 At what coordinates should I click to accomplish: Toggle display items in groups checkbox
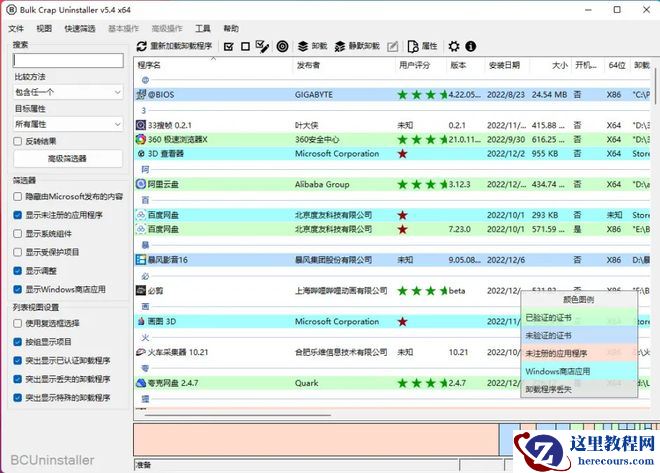(18, 342)
